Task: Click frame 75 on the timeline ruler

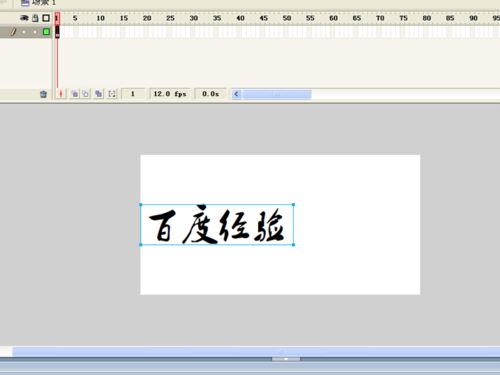Action: [x=404, y=18]
